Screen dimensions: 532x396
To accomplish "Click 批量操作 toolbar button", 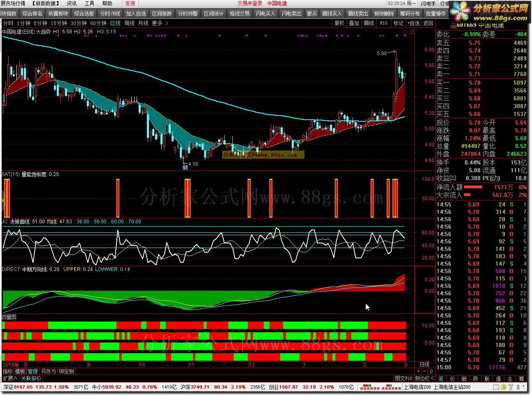I will [436, 14].
